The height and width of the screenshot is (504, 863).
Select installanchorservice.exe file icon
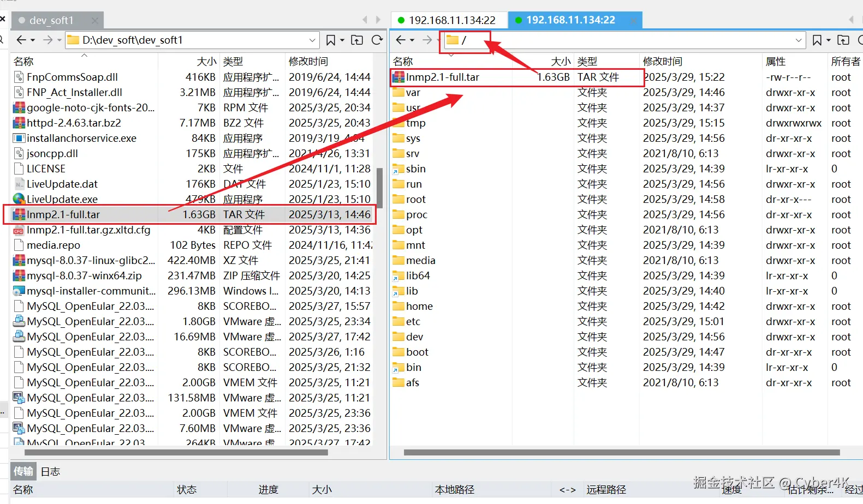[19, 138]
